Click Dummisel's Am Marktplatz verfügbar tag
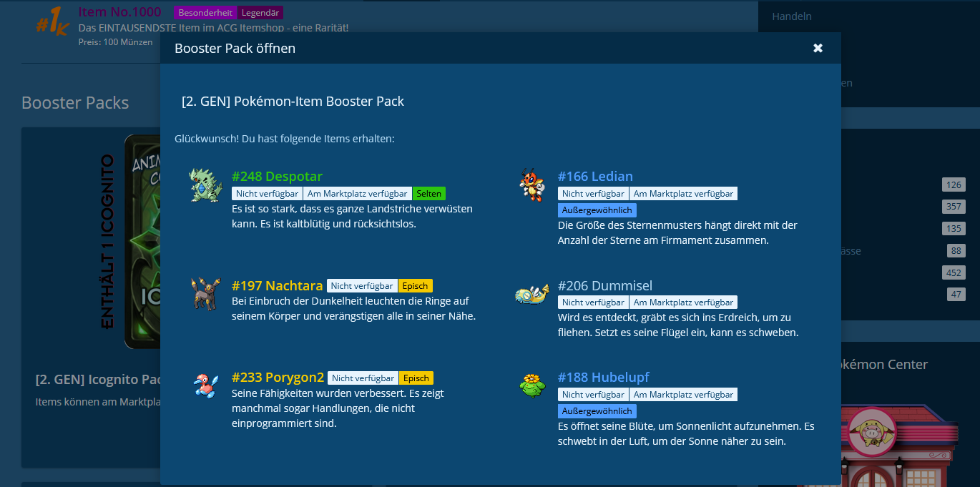The image size is (980, 487). (x=683, y=302)
